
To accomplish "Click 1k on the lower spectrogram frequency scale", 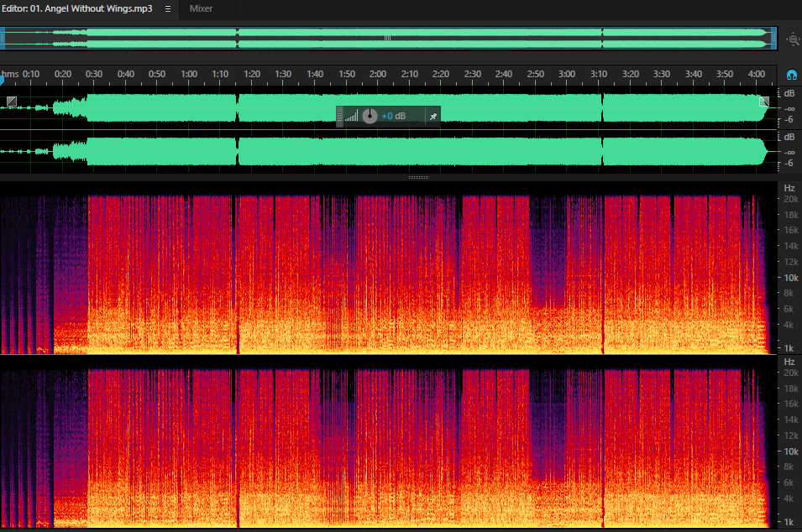I will coord(789,522).
